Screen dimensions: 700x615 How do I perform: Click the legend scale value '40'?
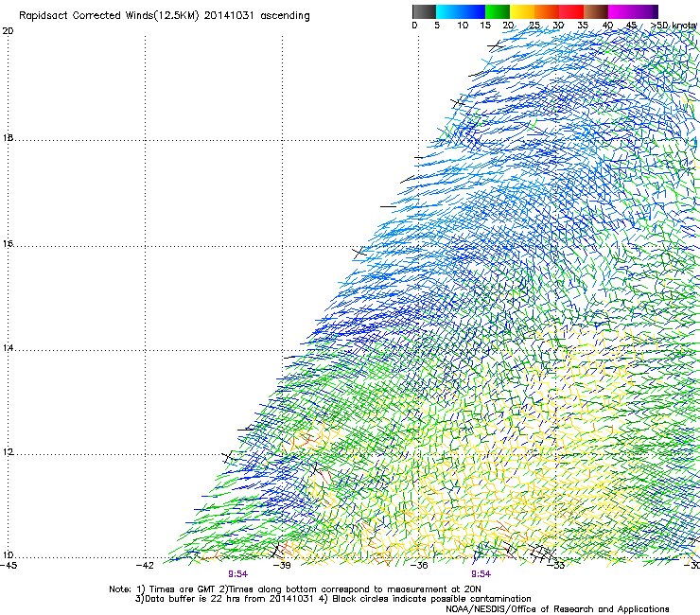[607, 26]
